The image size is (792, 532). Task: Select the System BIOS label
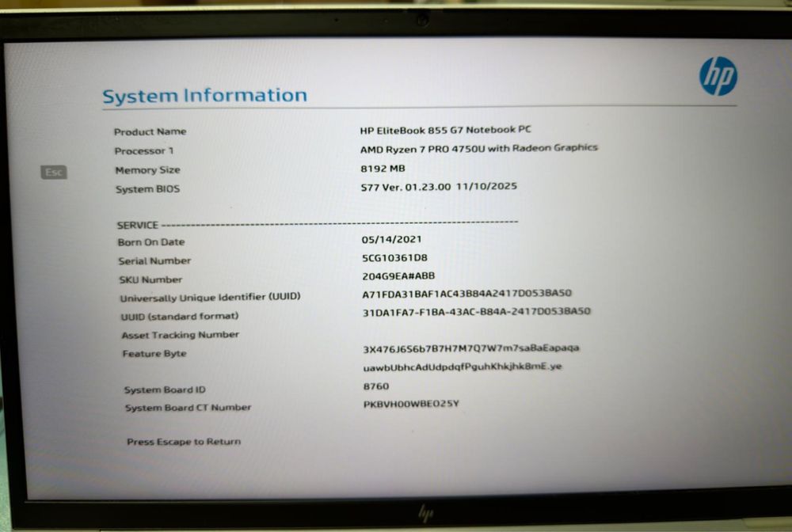coord(147,189)
